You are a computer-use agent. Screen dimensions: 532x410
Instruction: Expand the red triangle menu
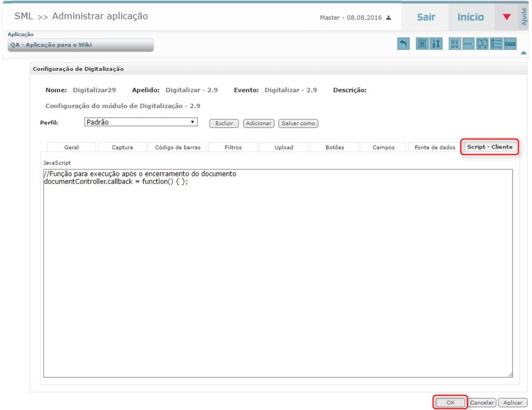coord(507,17)
